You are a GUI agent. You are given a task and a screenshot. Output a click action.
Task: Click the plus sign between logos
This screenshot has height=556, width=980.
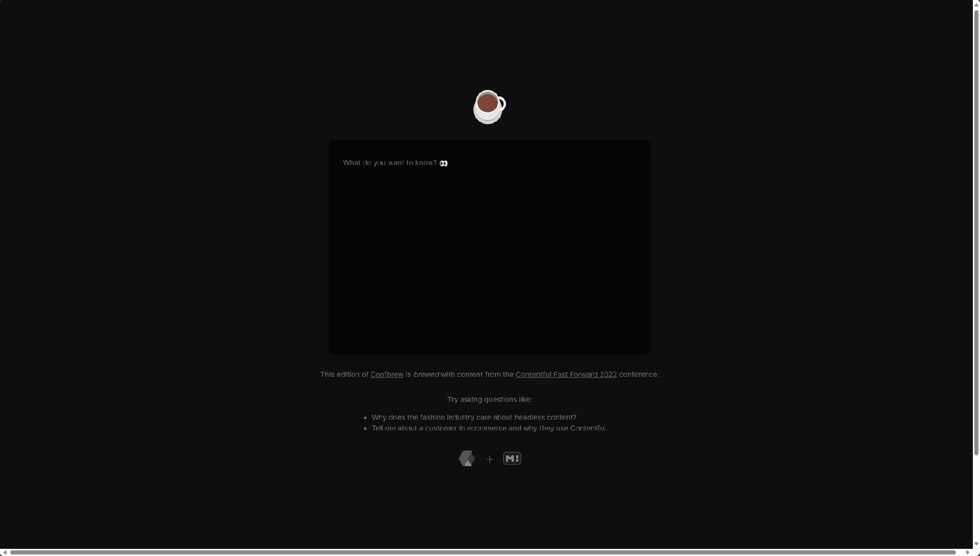click(489, 460)
